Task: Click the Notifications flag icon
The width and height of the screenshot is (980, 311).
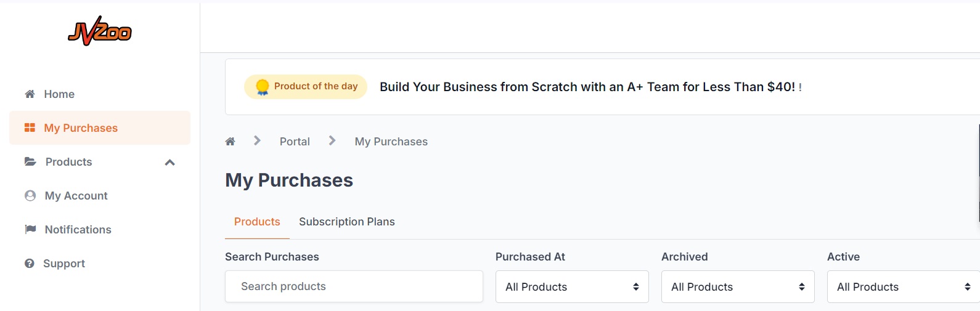Action: (x=30, y=229)
